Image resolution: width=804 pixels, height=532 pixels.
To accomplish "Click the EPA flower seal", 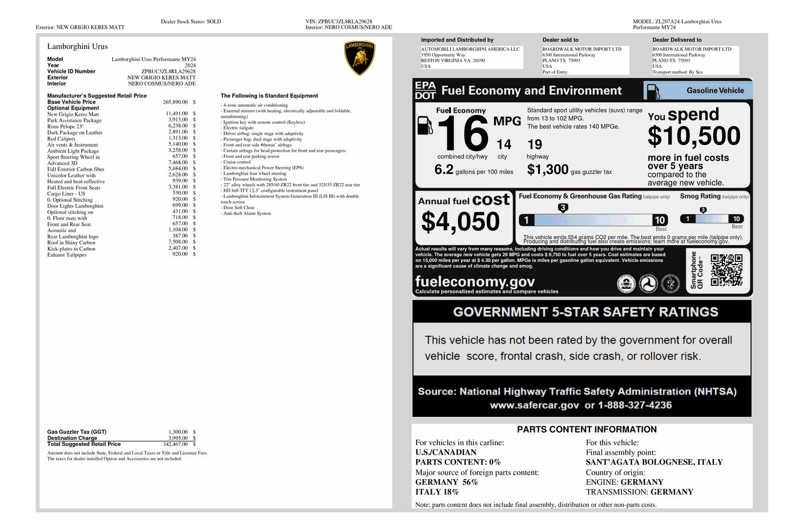I will tap(626, 284).
